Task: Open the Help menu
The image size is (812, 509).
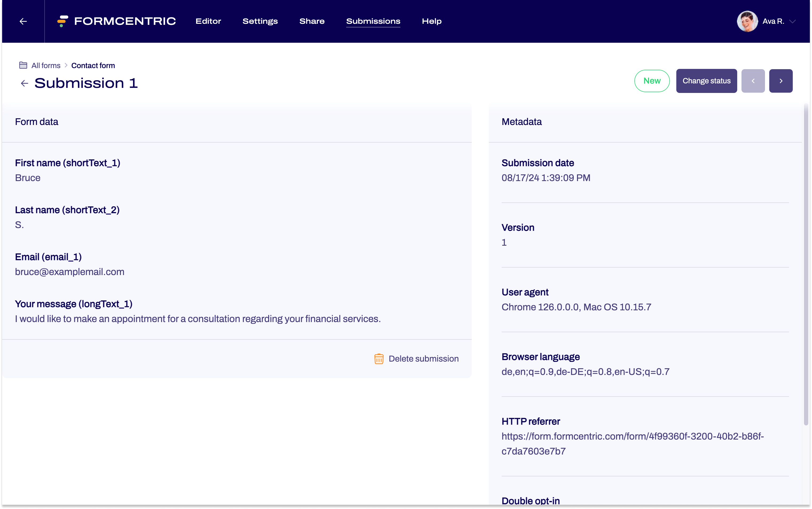Action: [432, 21]
